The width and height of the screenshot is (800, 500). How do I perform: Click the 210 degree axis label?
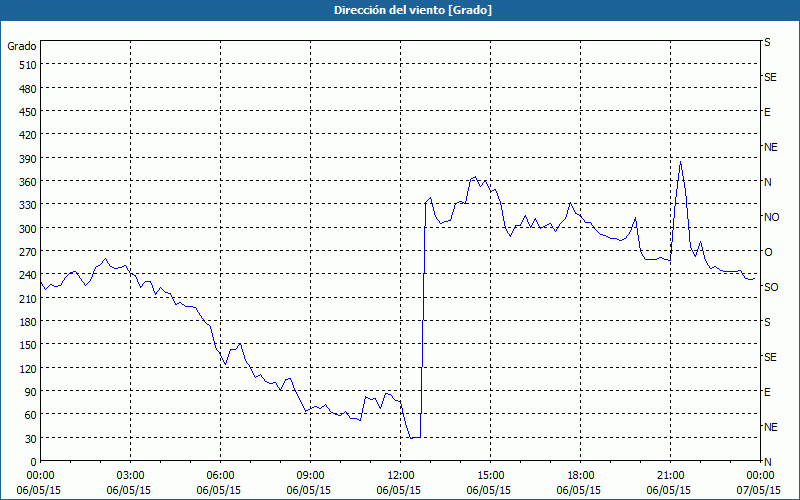click(x=28, y=299)
